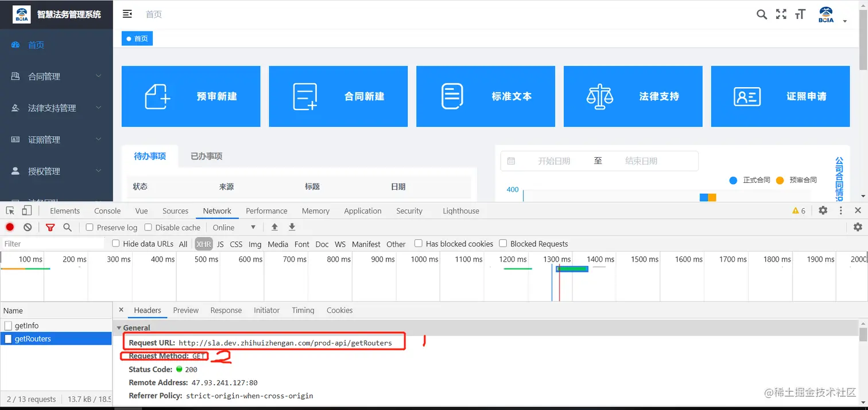Open the Online throttling dropdown
Viewport: 868px width, 410px height.
coord(234,227)
